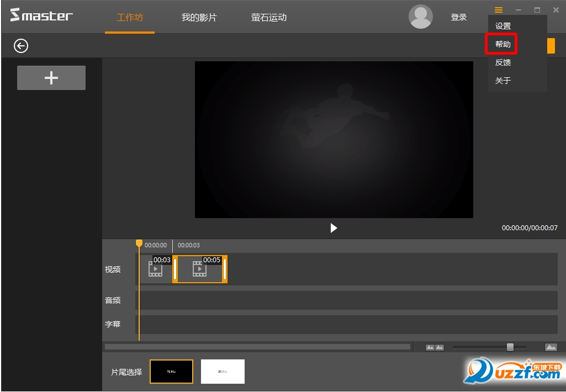Open the hamburger menu icon
This screenshot has height=392, width=566.
click(499, 10)
